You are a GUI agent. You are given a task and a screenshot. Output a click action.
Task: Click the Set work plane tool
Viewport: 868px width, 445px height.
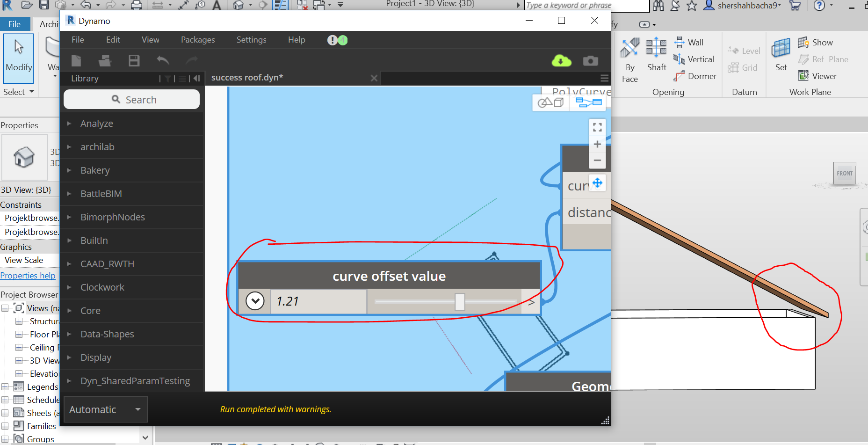click(781, 55)
